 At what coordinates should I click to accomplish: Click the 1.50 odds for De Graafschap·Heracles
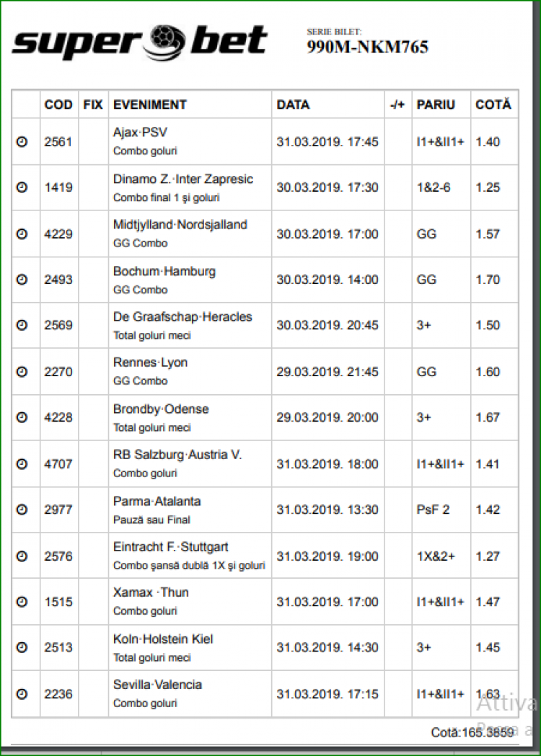488,326
